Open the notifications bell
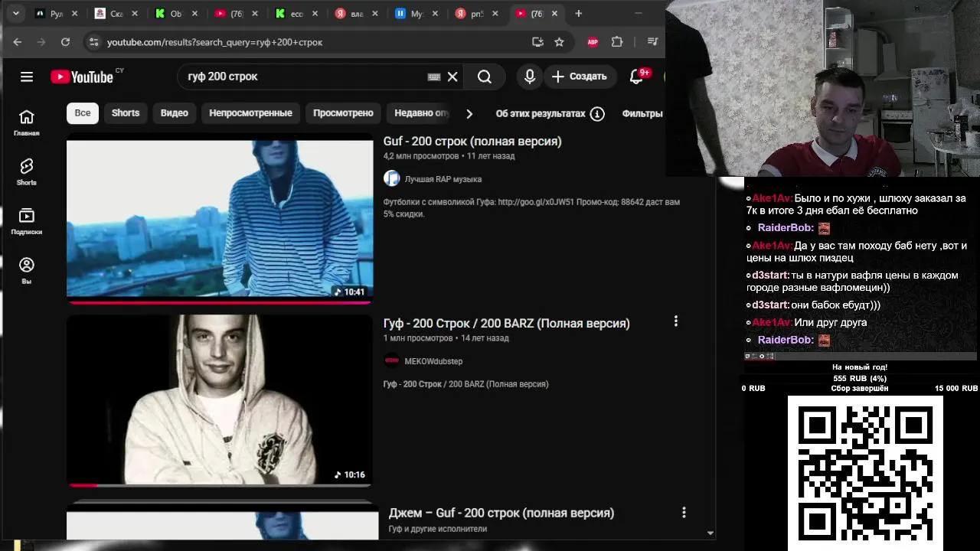This screenshot has height=551, width=980. point(636,77)
